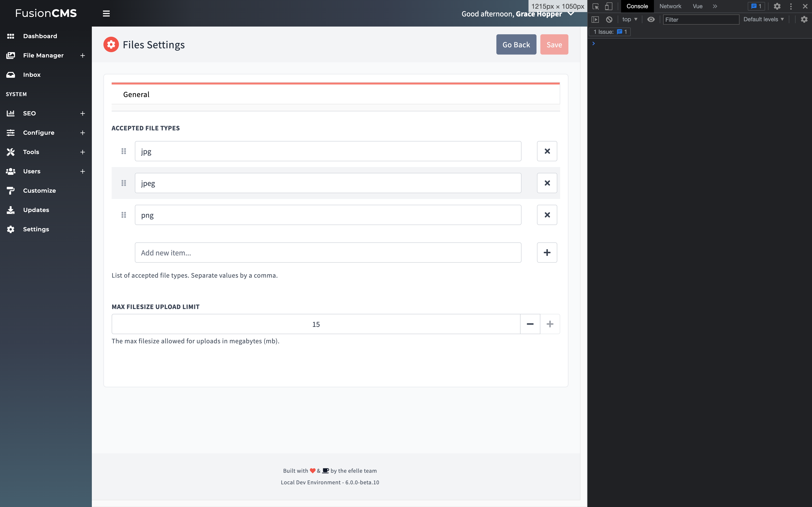812x507 pixels.
Task: Decrease max filesize with minus stepper
Action: [x=530, y=324]
